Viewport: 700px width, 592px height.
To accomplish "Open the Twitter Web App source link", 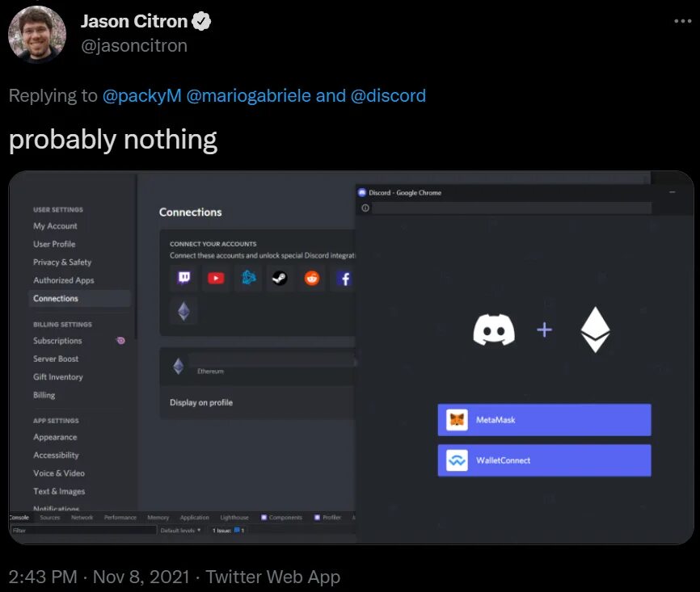I will [x=272, y=577].
